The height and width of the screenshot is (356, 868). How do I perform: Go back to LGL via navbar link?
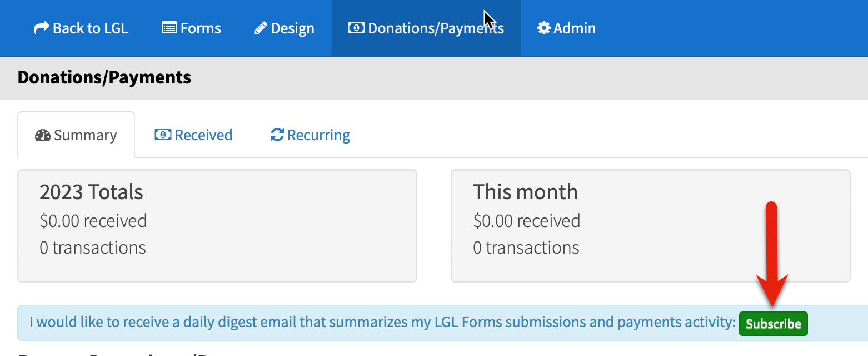pos(81,28)
